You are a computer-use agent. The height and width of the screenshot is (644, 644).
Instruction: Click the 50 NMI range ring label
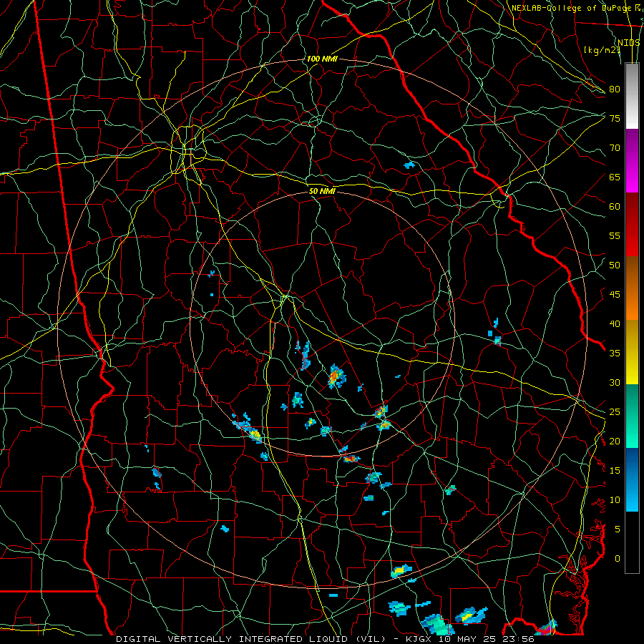322,191
